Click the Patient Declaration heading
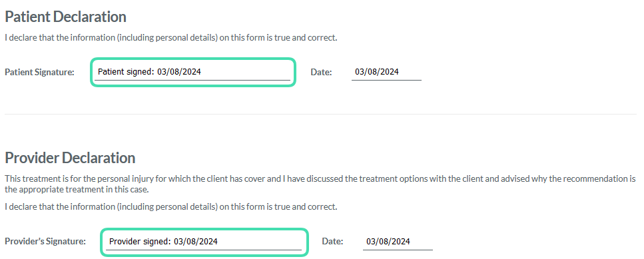The width and height of the screenshot is (644, 259). pyautogui.click(x=65, y=17)
